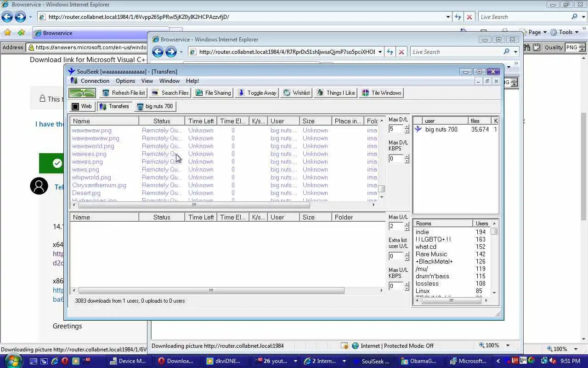
Task: Select wawawaw.png in the downloads list
Action: 92,130
